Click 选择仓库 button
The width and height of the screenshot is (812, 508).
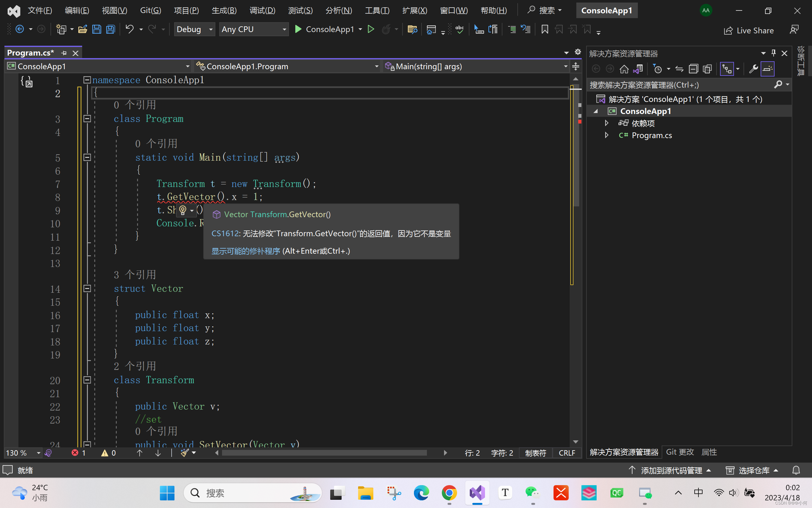(x=752, y=470)
